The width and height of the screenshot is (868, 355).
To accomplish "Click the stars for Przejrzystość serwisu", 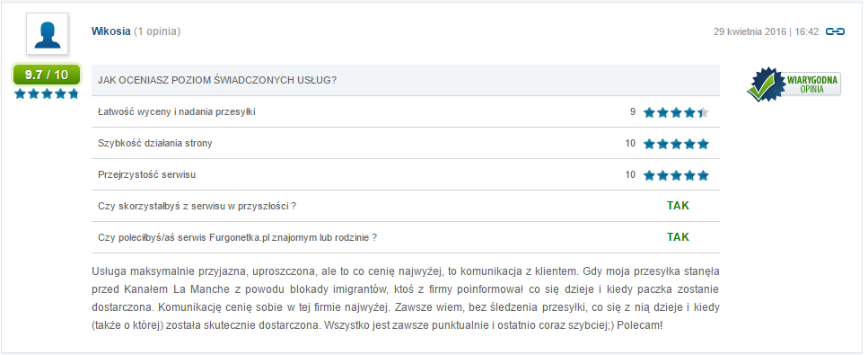I will pyautogui.click(x=676, y=176).
